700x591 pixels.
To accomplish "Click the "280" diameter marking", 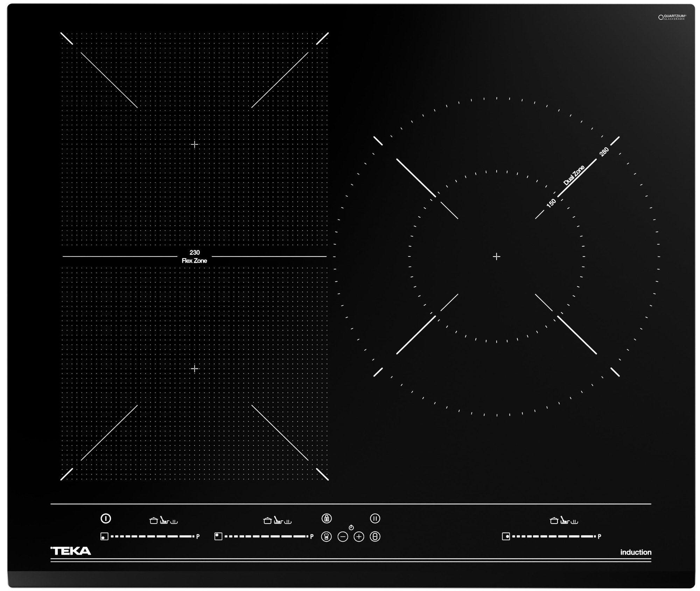I will click(604, 152).
